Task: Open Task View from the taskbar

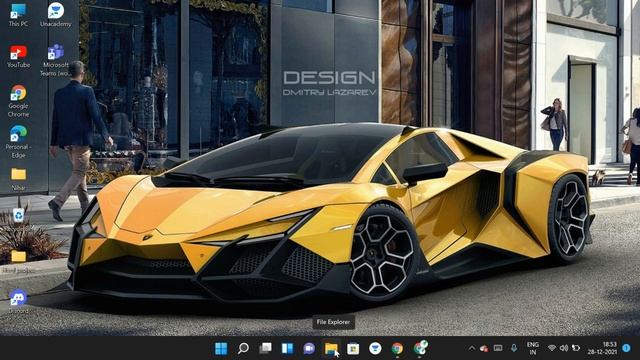Action: pos(265,348)
